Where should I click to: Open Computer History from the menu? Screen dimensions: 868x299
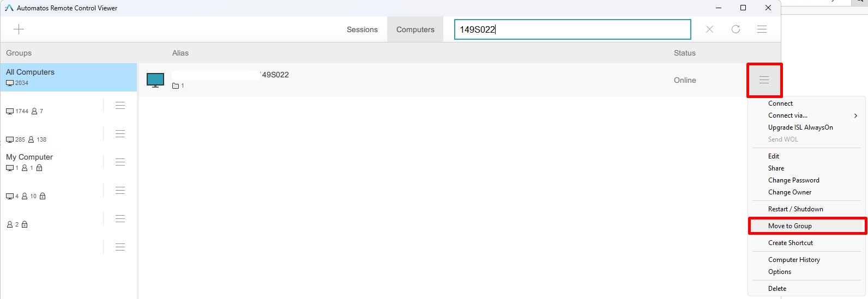[x=794, y=260]
